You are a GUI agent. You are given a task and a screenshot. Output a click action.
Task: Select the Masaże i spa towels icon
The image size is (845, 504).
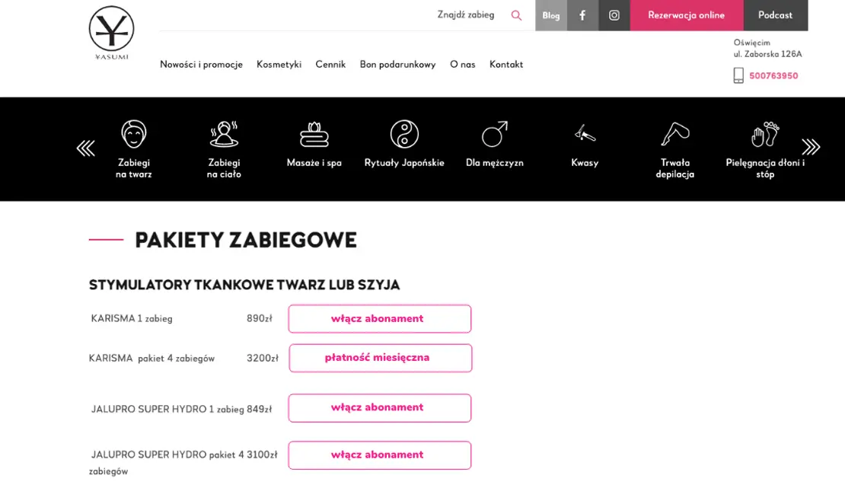tap(314, 134)
